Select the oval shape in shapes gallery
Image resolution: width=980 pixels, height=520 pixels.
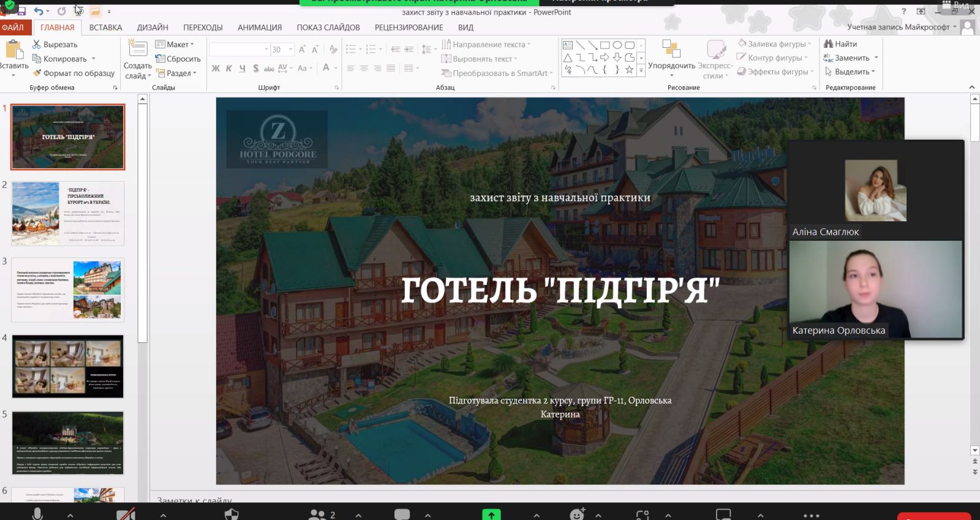[617, 45]
